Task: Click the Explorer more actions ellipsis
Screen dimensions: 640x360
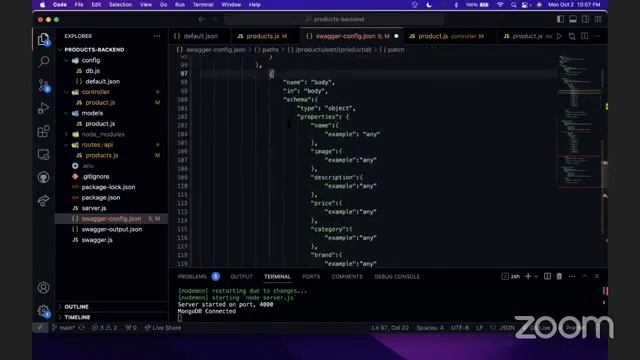Action: click(157, 36)
